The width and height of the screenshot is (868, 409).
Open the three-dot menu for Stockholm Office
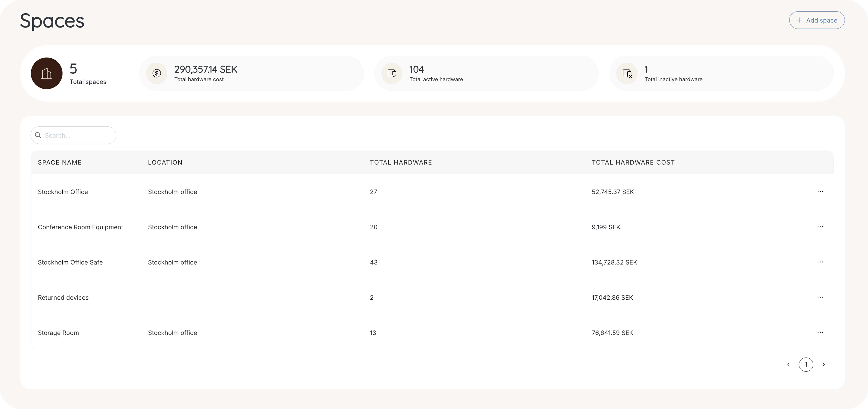point(820,192)
